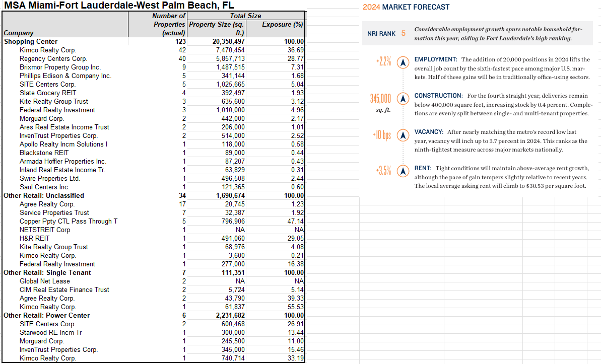Click the NRI Rank value 5
The width and height of the screenshot is (601, 364).
pos(403,34)
